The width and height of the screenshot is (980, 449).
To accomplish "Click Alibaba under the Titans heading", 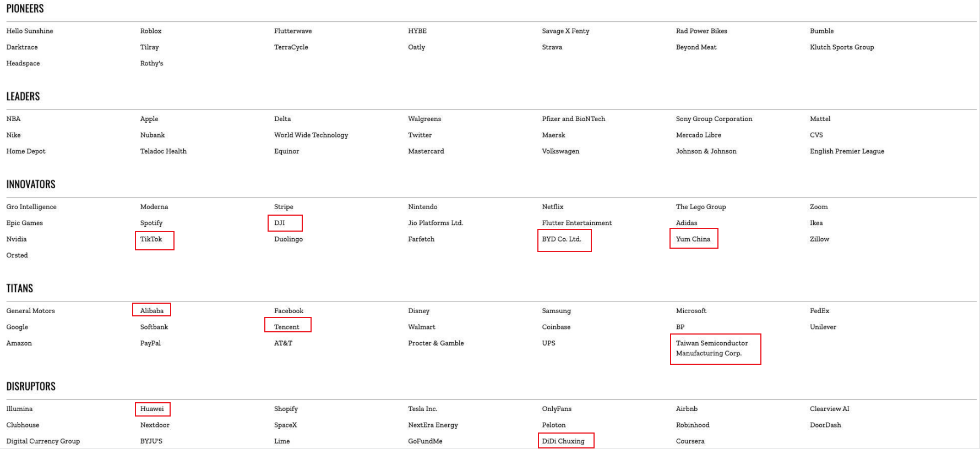I will [152, 311].
